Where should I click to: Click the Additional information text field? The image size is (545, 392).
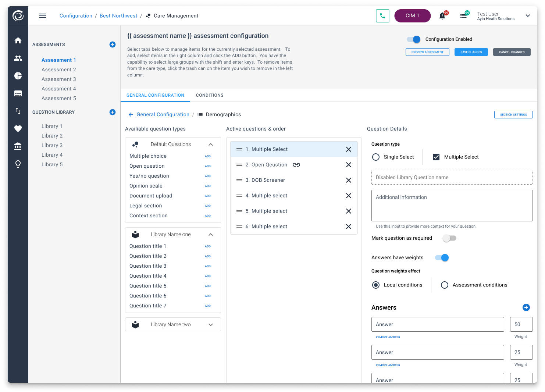(x=452, y=206)
